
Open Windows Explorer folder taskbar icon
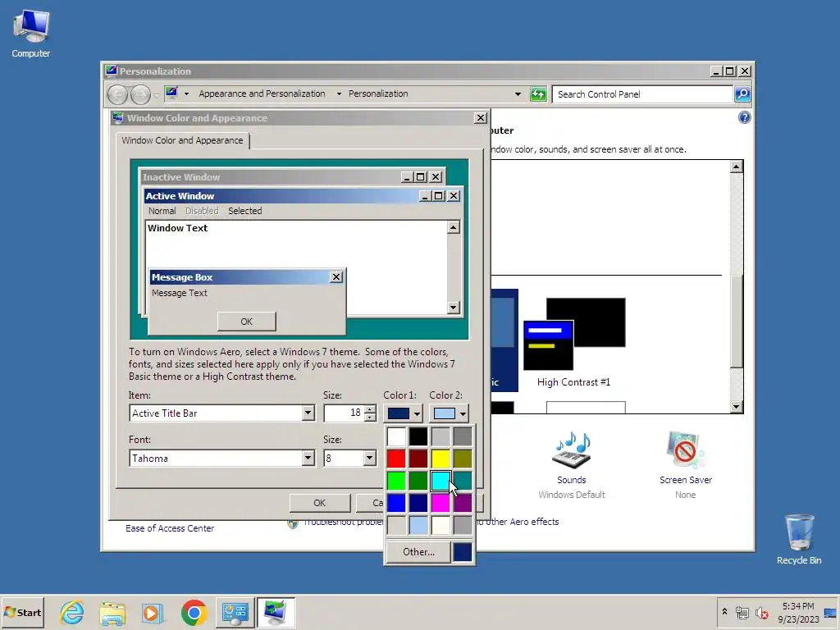pos(112,612)
